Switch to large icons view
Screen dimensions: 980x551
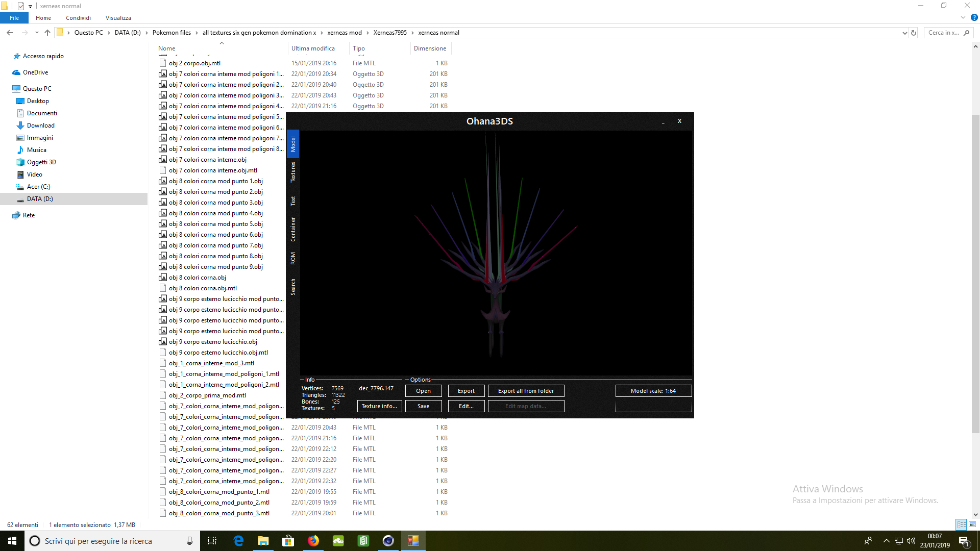(972, 524)
